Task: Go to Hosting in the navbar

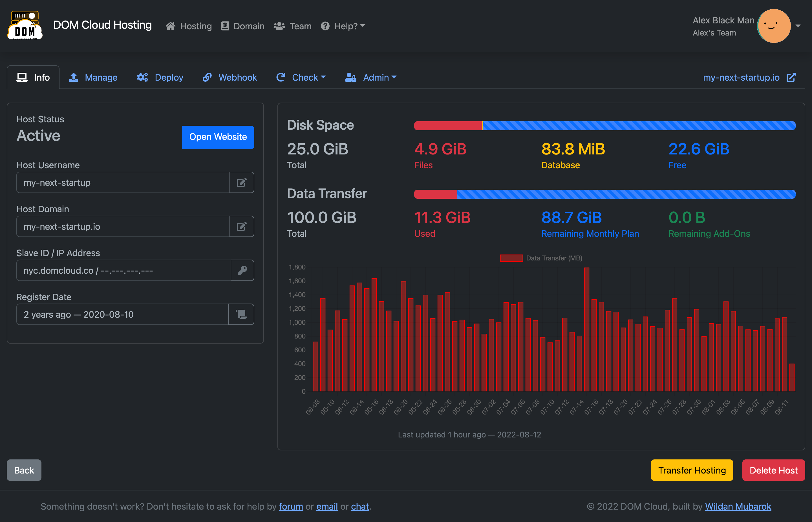Action: pyautogui.click(x=189, y=26)
